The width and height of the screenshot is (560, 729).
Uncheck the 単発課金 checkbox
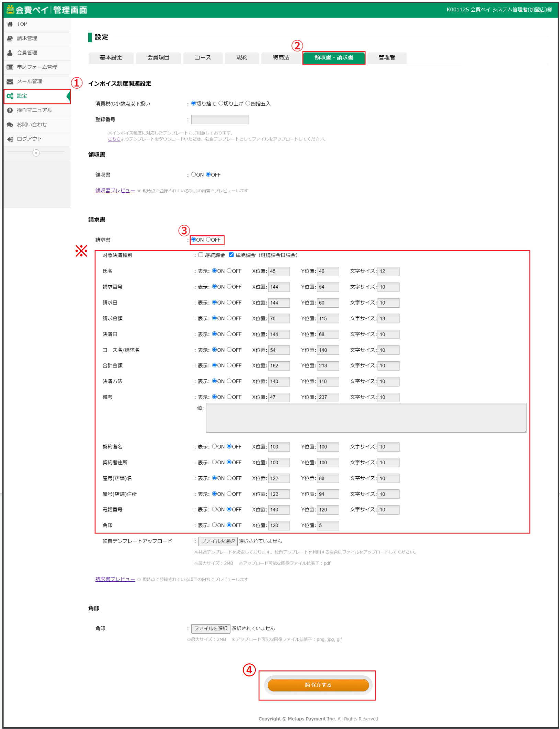coord(231,255)
